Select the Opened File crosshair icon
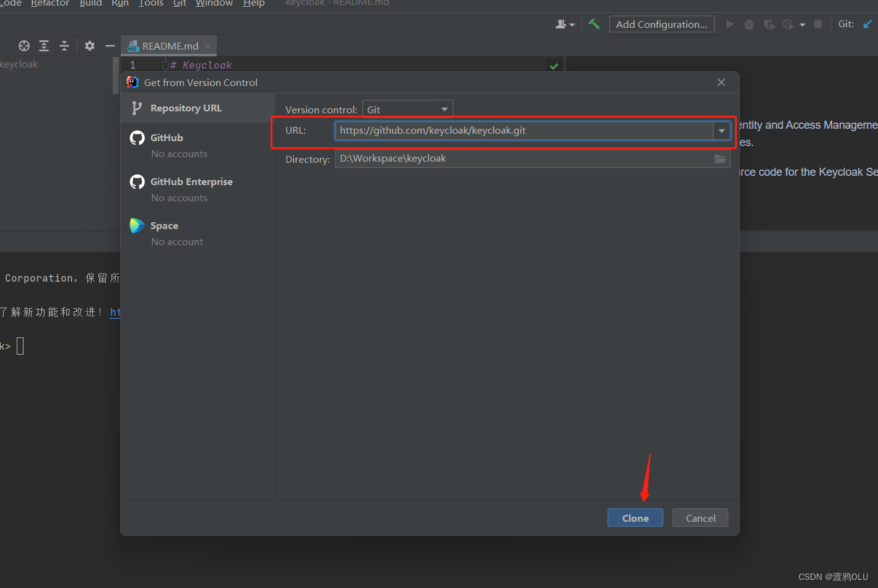 click(x=24, y=46)
